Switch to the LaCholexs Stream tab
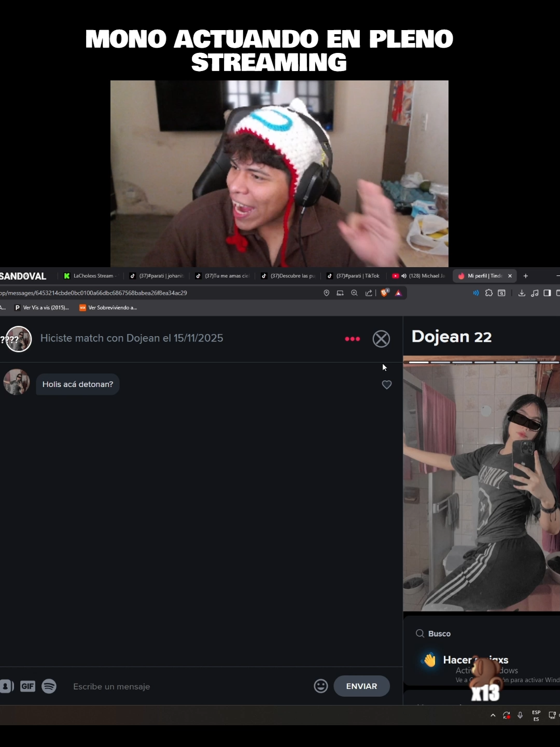 point(92,275)
